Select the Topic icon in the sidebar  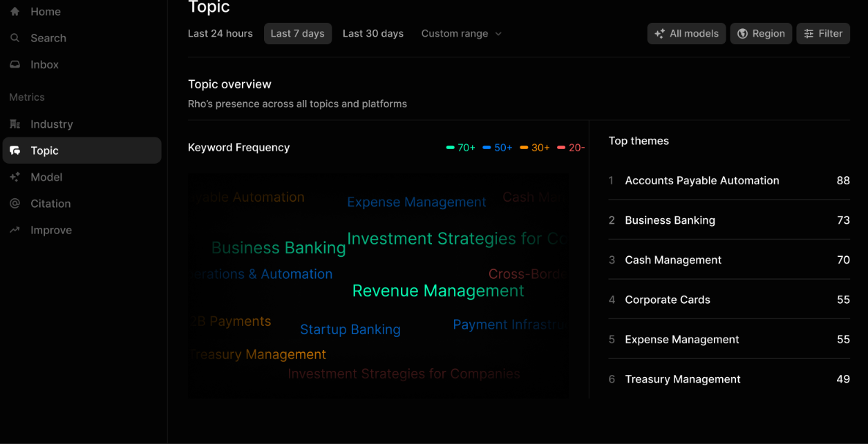15,150
